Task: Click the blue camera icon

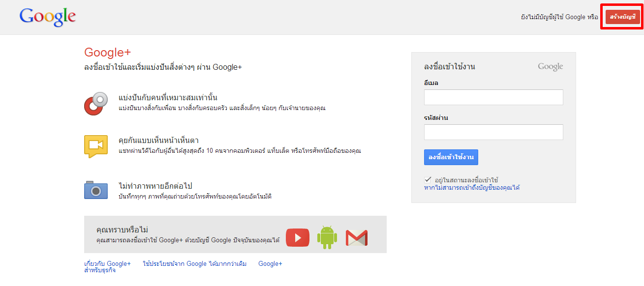Action: (x=96, y=190)
